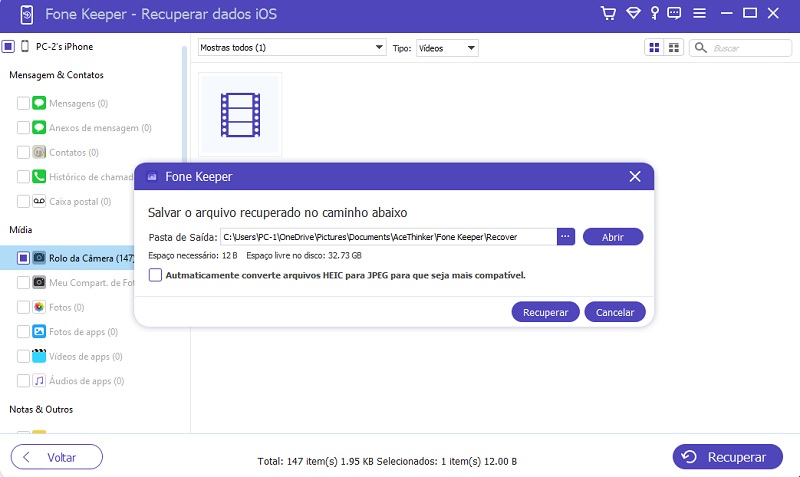Click Cancelar in the dialog
Image resolution: width=800 pixels, height=477 pixels.
[615, 312]
